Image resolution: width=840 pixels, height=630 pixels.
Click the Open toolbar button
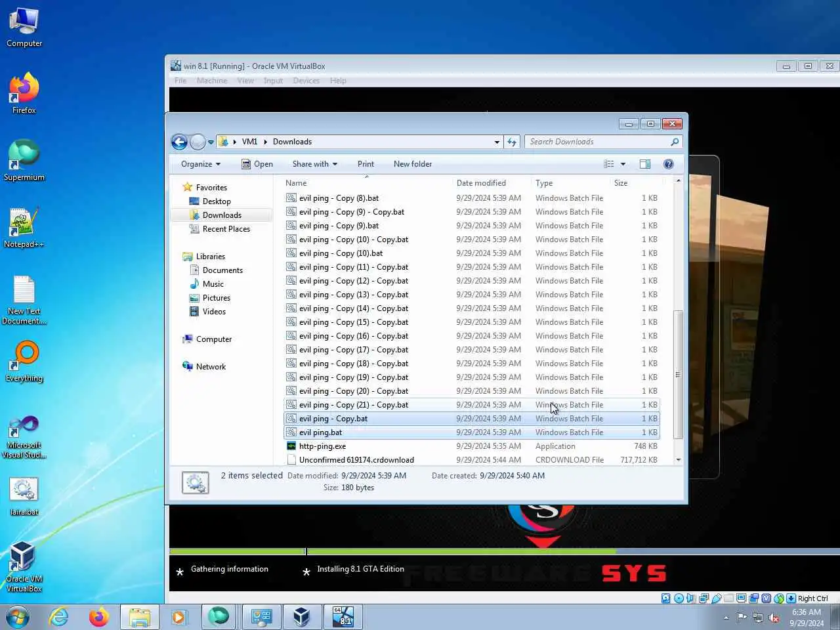pyautogui.click(x=257, y=164)
